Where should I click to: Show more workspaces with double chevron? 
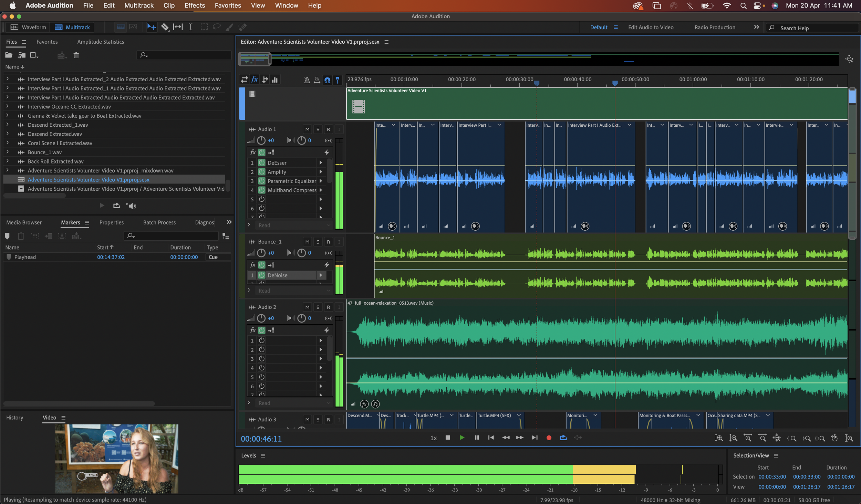[x=756, y=27]
